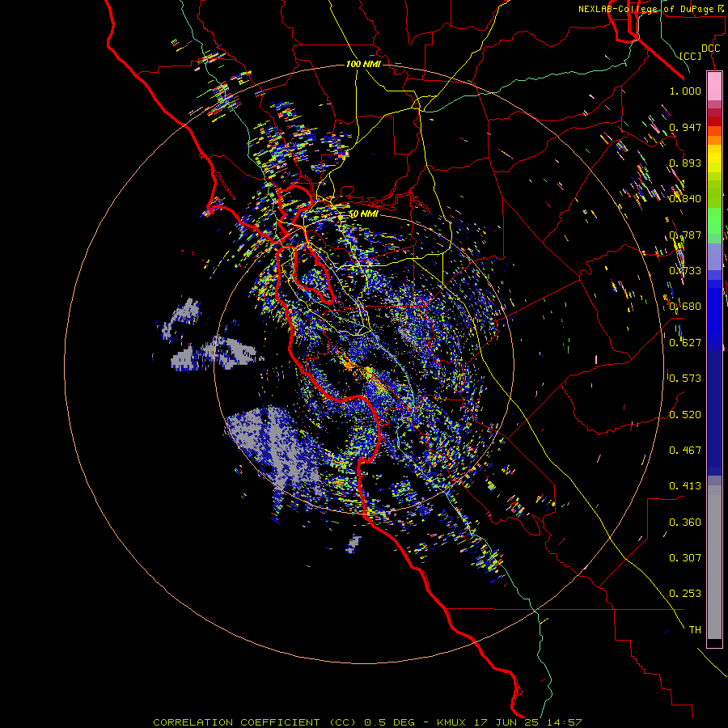The height and width of the screenshot is (728, 728).
Task: Select the 0.573 legend value
Action: [685, 379]
